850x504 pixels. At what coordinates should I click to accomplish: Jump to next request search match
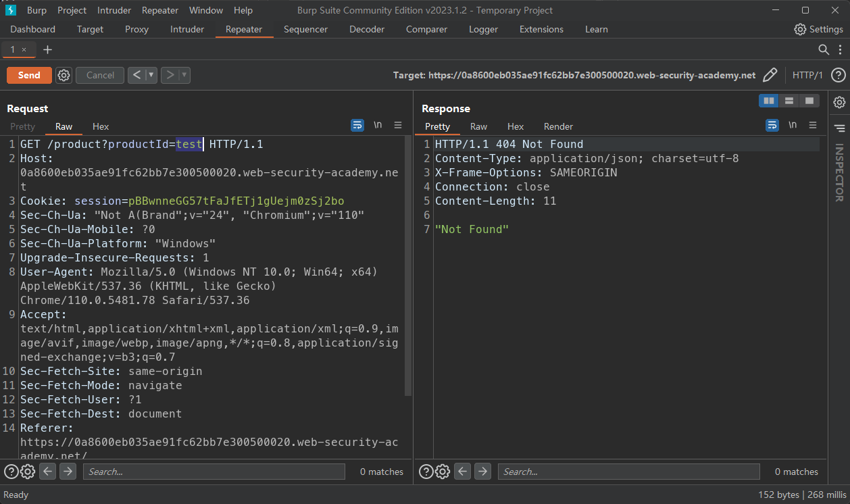[x=68, y=472]
